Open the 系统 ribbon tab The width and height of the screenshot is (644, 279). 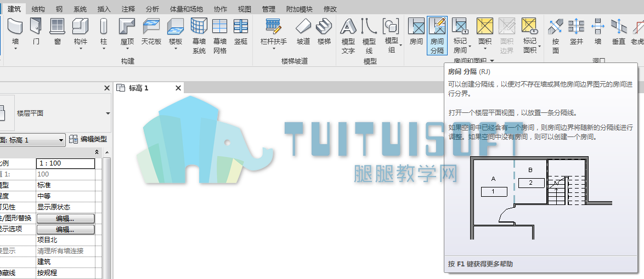(80, 9)
